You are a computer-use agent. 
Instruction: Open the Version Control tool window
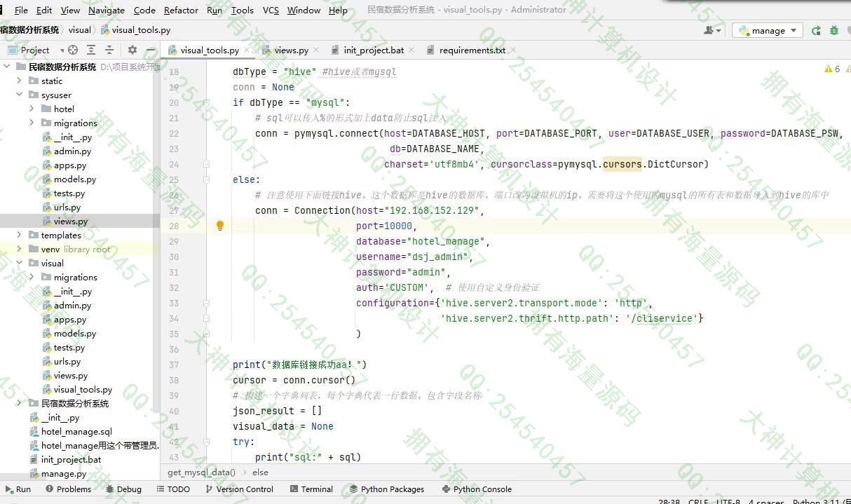238,489
